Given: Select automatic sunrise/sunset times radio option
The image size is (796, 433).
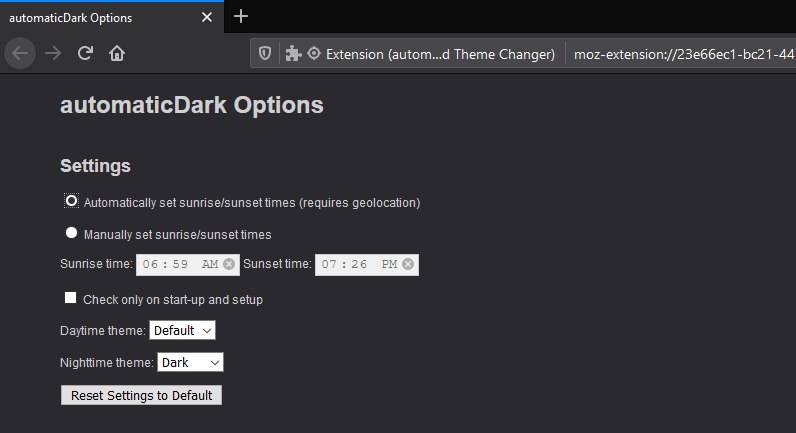Looking at the screenshot, I should tap(71, 201).
